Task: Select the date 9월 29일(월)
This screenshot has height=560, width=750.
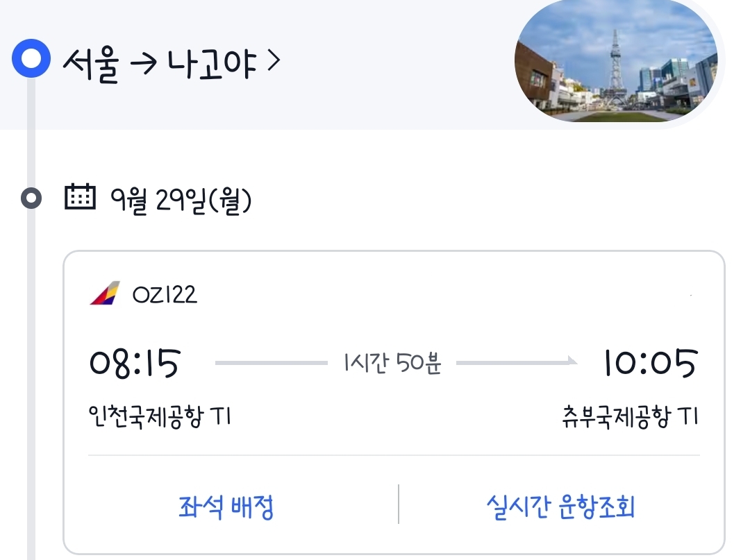Action: 181,200
